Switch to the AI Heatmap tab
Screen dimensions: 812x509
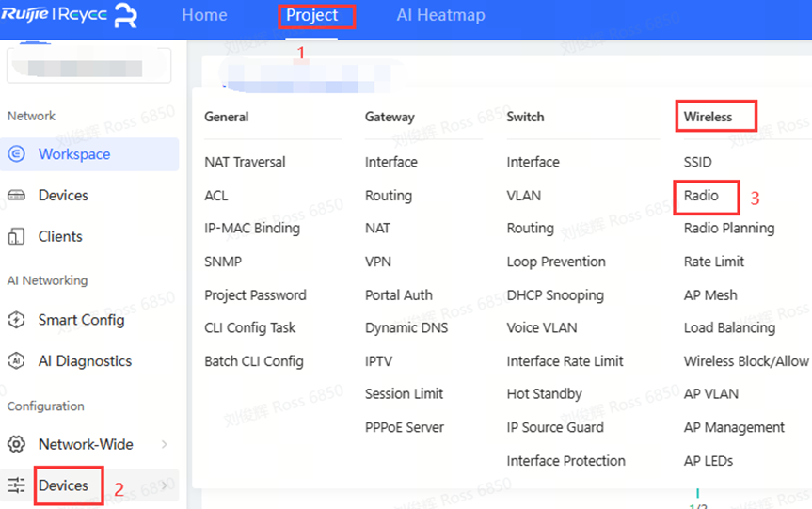(440, 15)
